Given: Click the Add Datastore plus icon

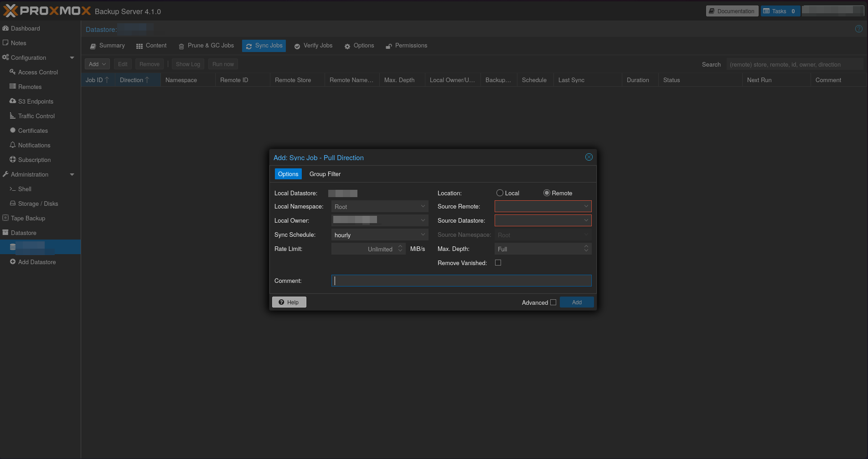Looking at the screenshot, I should pyautogui.click(x=13, y=261).
